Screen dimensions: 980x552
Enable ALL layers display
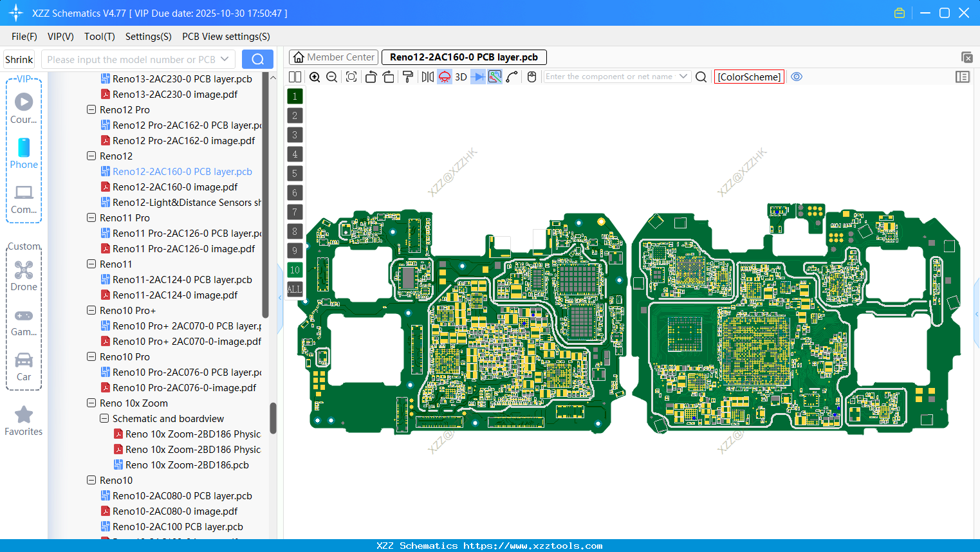coord(295,289)
